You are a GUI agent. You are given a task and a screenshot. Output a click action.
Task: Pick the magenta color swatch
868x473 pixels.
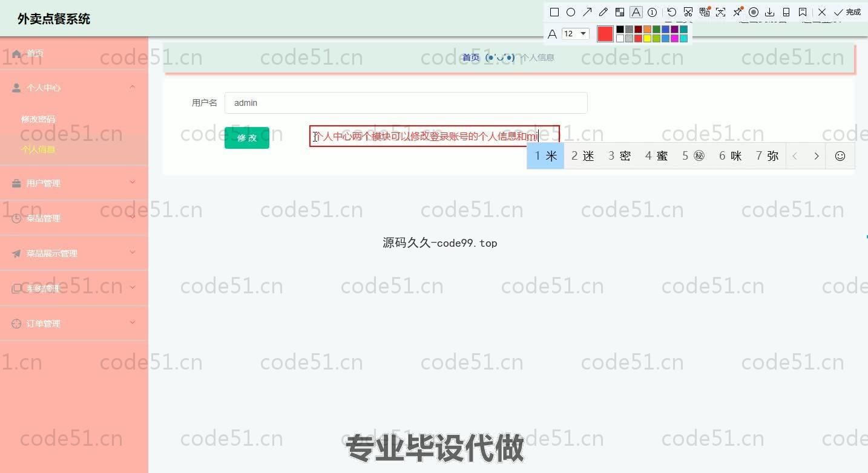coord(674,39)
